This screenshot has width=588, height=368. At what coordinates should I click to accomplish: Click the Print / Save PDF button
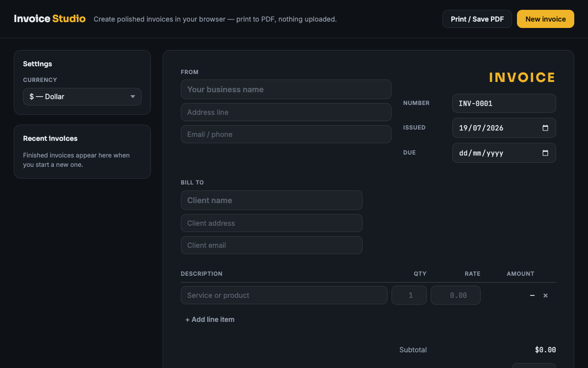[x=477, y=19]
